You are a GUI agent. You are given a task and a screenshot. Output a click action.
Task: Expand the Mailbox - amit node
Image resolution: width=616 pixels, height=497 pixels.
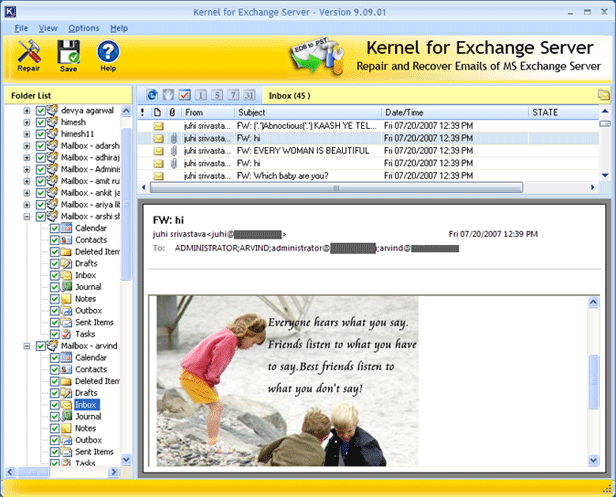pyautogui.click(x=27, y=182)
